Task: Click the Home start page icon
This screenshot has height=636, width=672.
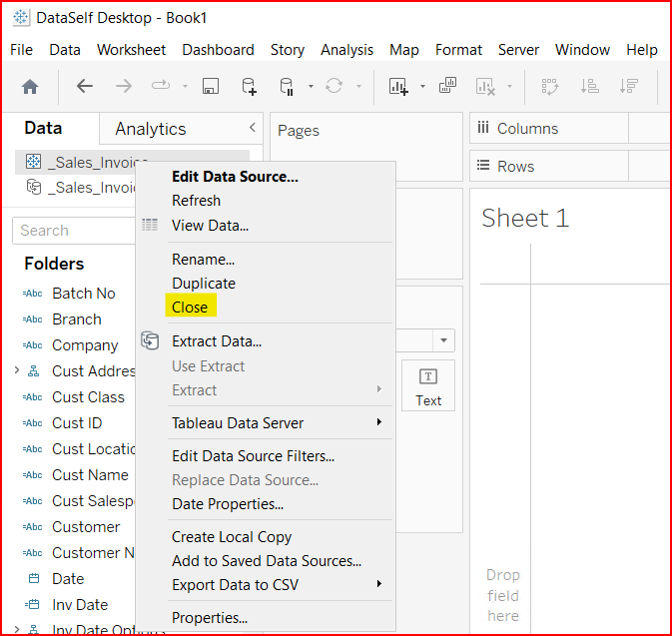Action: pyautogui.click(x=30, y=87)
